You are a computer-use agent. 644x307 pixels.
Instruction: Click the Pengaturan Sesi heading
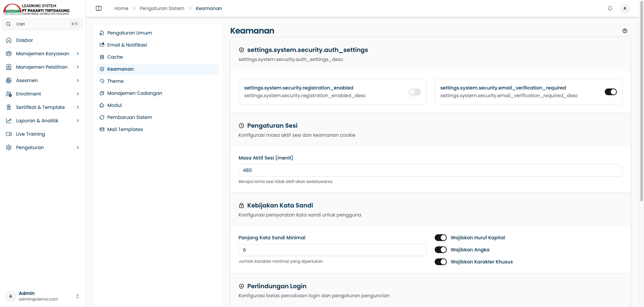272,126
